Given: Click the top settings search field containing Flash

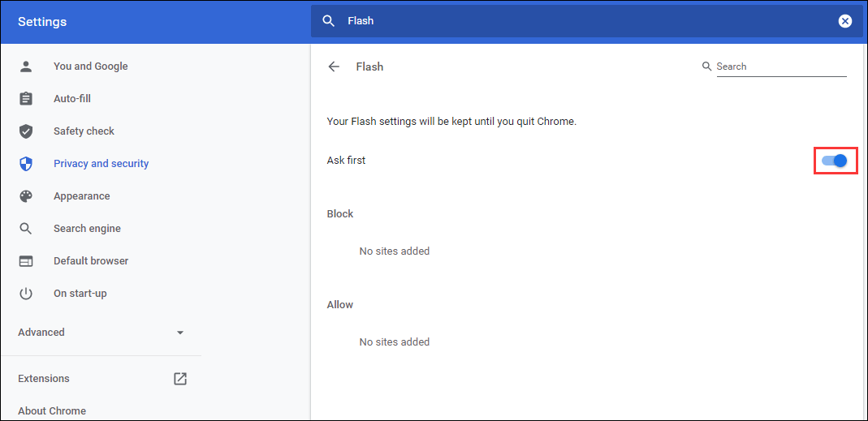Looking at the screenshot, I should [x=586, y=21].
